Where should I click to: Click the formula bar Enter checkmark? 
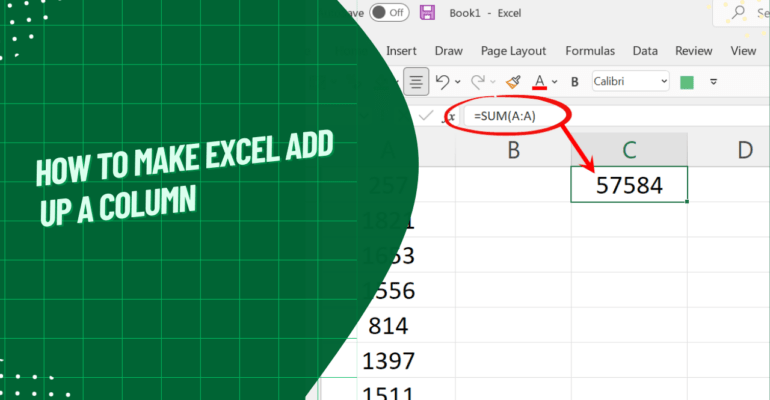pyautogui.click(x=426, y=116)
